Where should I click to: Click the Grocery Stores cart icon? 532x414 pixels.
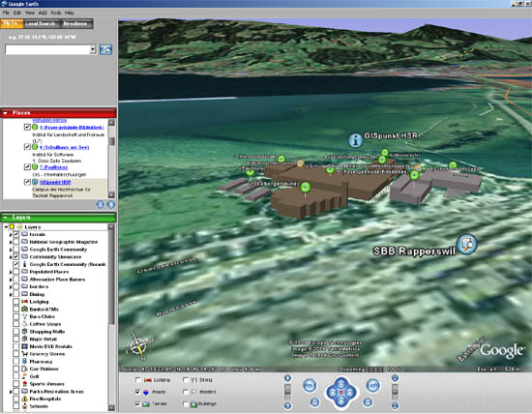[x=24, y=354]
